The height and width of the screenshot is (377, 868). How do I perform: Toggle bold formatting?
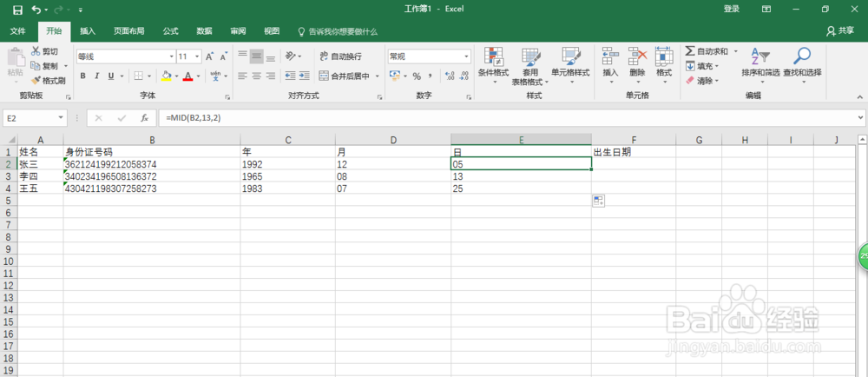tap(83, 76)
